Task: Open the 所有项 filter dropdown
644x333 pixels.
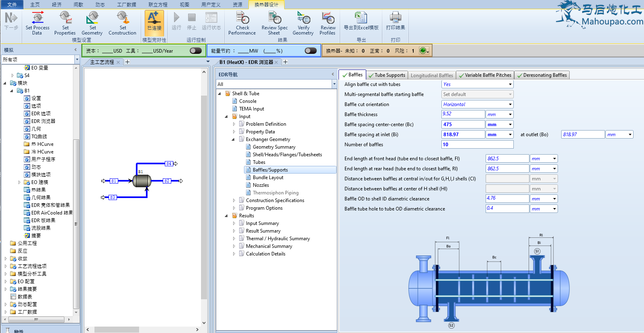Action: [77, 59]
